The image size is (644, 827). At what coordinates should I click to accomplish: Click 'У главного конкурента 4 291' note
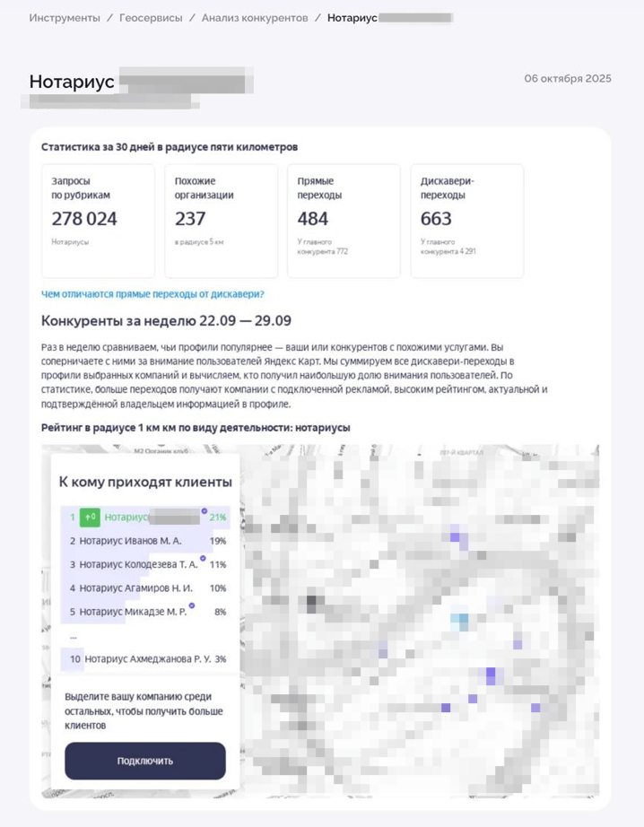448,247
